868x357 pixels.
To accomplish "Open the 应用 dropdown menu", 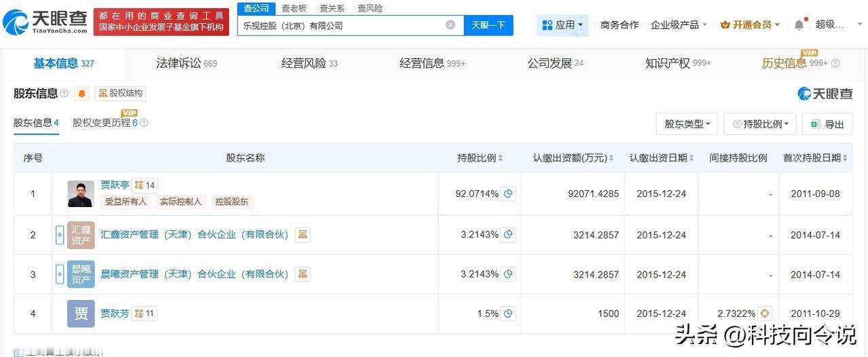I will click(562, 25).
